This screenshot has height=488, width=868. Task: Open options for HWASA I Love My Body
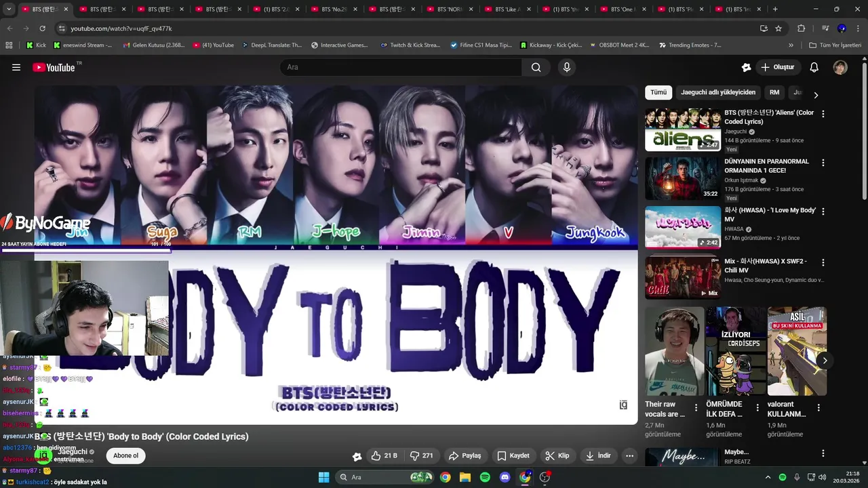(x=823, y=211)
